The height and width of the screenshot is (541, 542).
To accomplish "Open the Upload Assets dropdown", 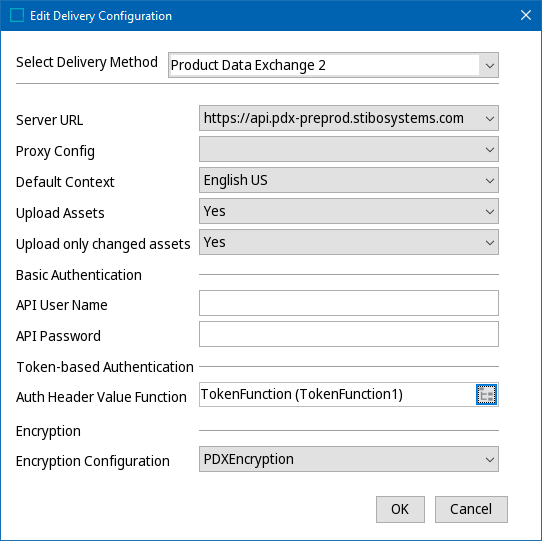I will tap(349, 211).
